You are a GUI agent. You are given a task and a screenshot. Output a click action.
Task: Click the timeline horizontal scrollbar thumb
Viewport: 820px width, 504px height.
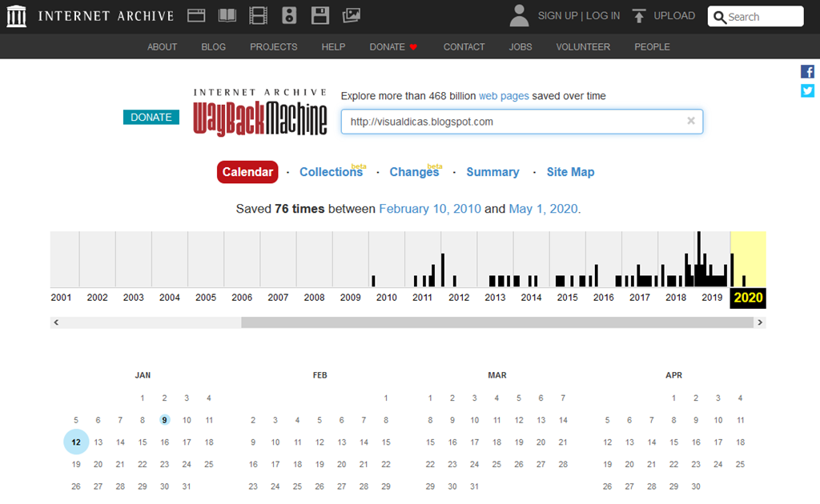(497, 322)
